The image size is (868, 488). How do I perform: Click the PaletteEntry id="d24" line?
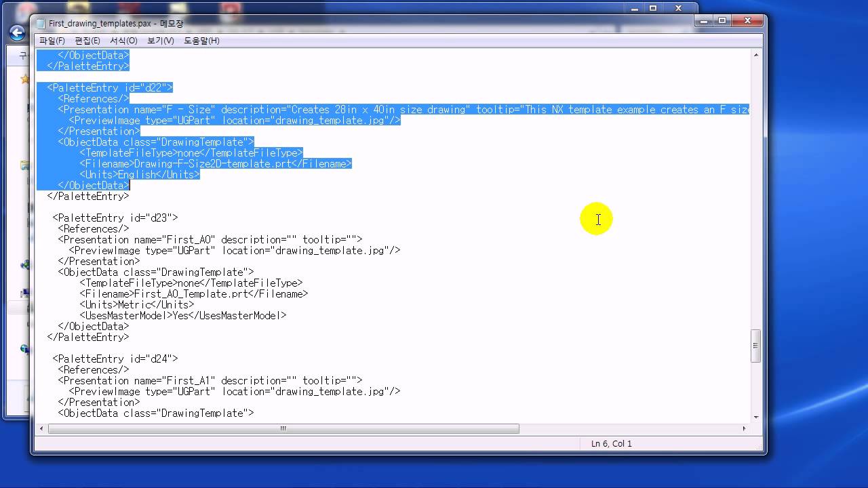[115, 359]
